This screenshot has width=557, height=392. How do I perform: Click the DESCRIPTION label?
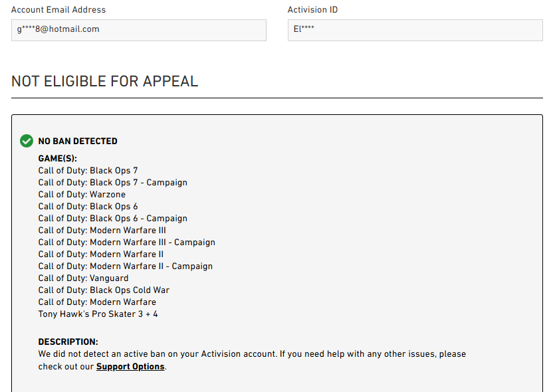68,342
